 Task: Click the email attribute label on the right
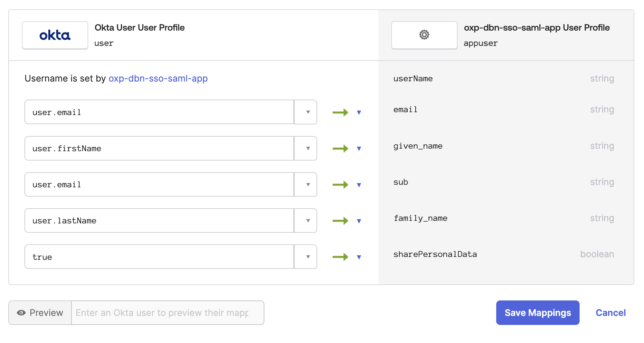click(405, 110)
